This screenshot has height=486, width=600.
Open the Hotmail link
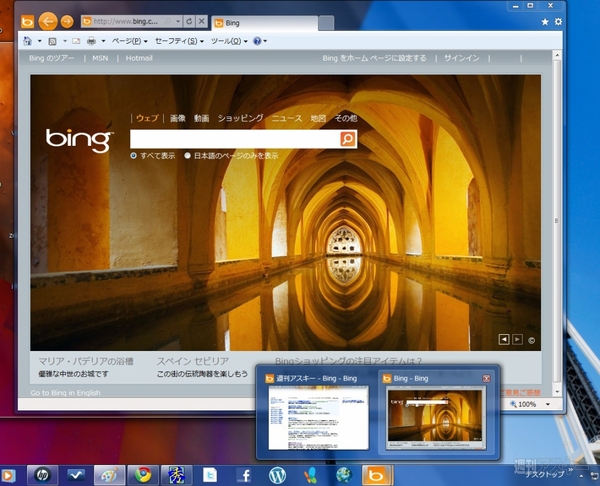(x=139, y=58)
